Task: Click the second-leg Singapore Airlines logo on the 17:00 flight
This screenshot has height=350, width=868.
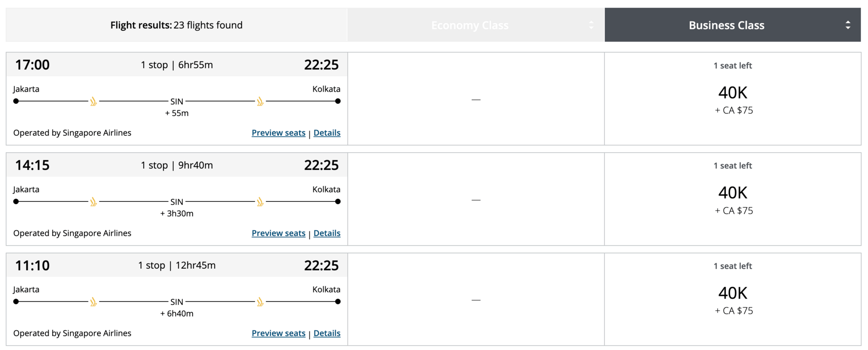Action: [x=260, y=102]
